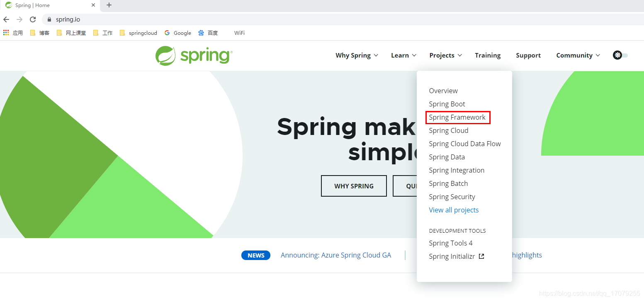The width and height of the screenshot is (644, 301).
Task: Open the springcloud bookmark folder
Action: (x=138, y=33)
